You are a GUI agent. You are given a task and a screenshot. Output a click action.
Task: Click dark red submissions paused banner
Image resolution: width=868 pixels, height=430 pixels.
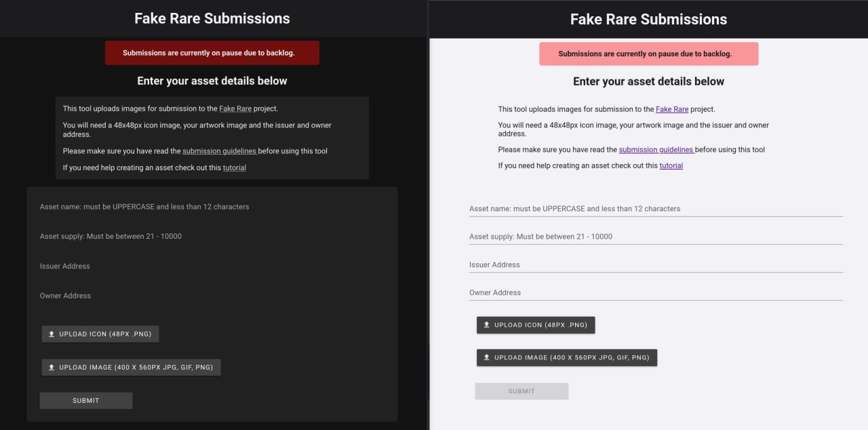[212, 53]
